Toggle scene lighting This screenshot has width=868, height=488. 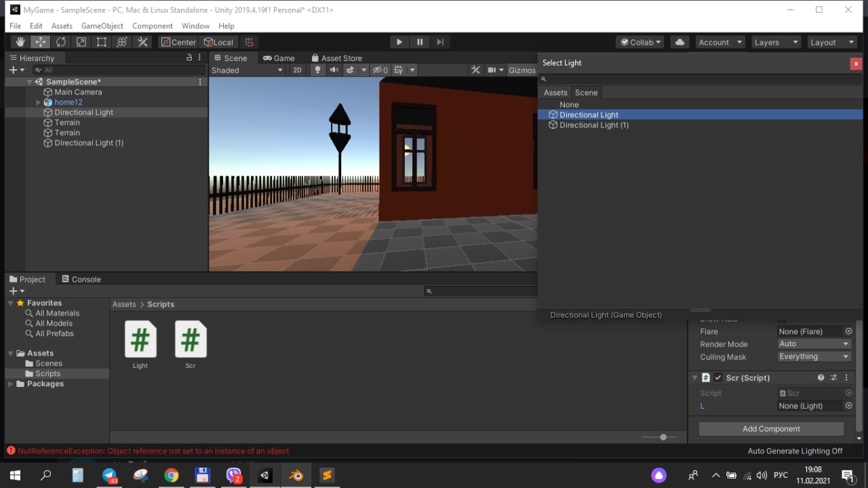(x=317, y=70)
